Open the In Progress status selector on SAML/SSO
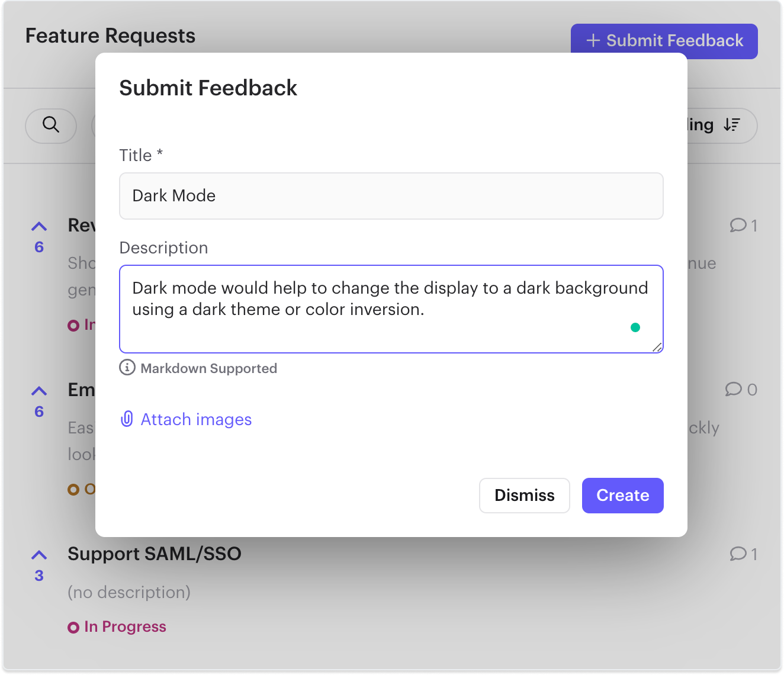 [x=117, y=626]
